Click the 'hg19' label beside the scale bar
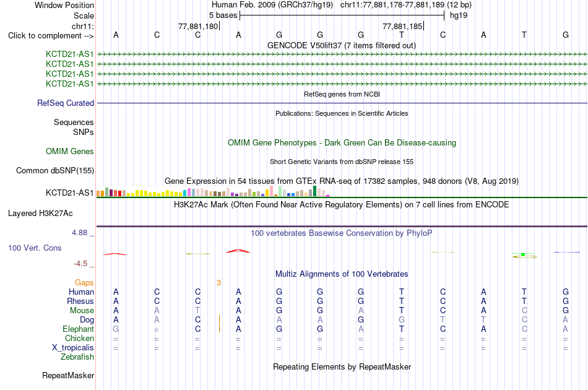This screenshot has width=588, height=390. click(458, 15)
